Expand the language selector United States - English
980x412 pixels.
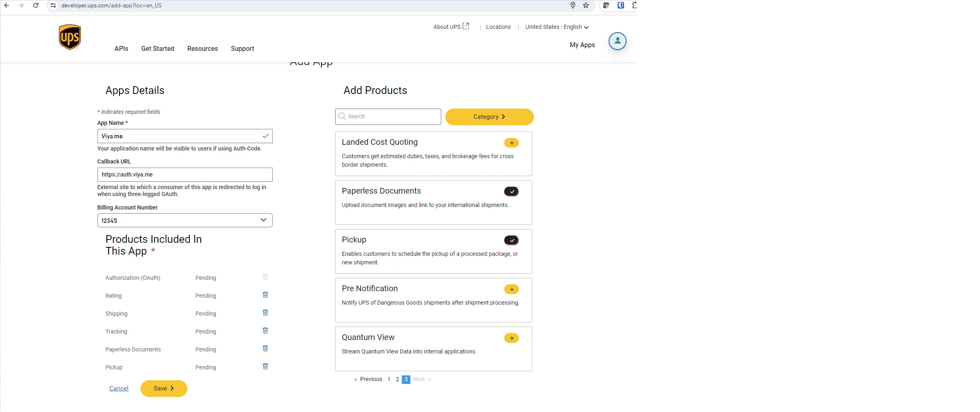[x=556, y=27]
